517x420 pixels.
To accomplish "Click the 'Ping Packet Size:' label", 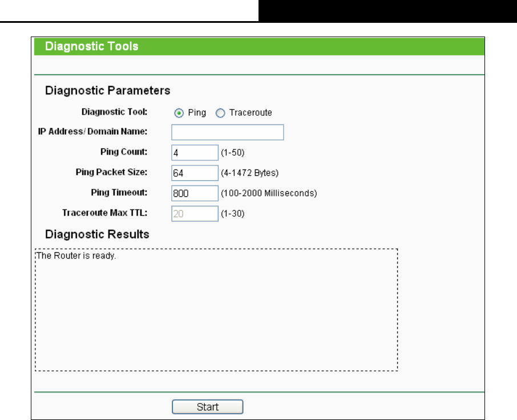I will pyautogui.click(x=111, y=172).
